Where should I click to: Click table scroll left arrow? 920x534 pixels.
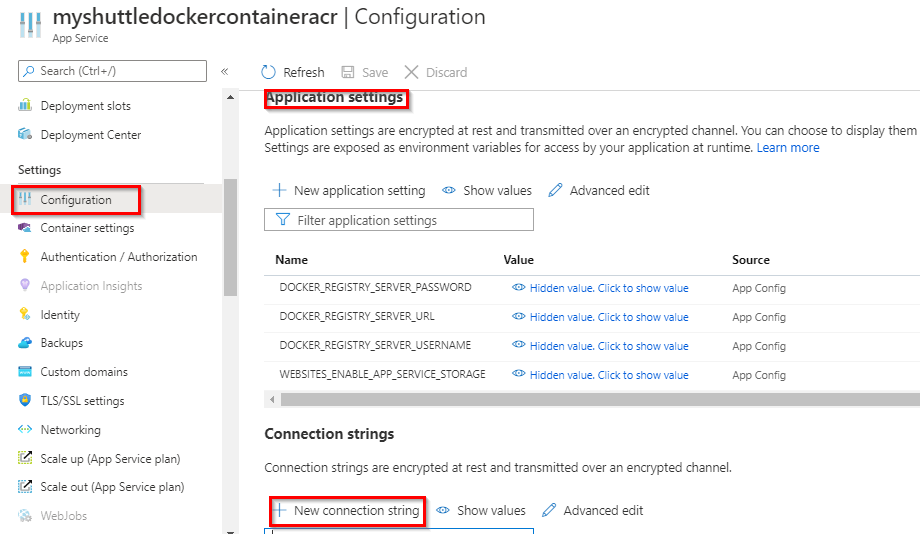click(272, 400)
